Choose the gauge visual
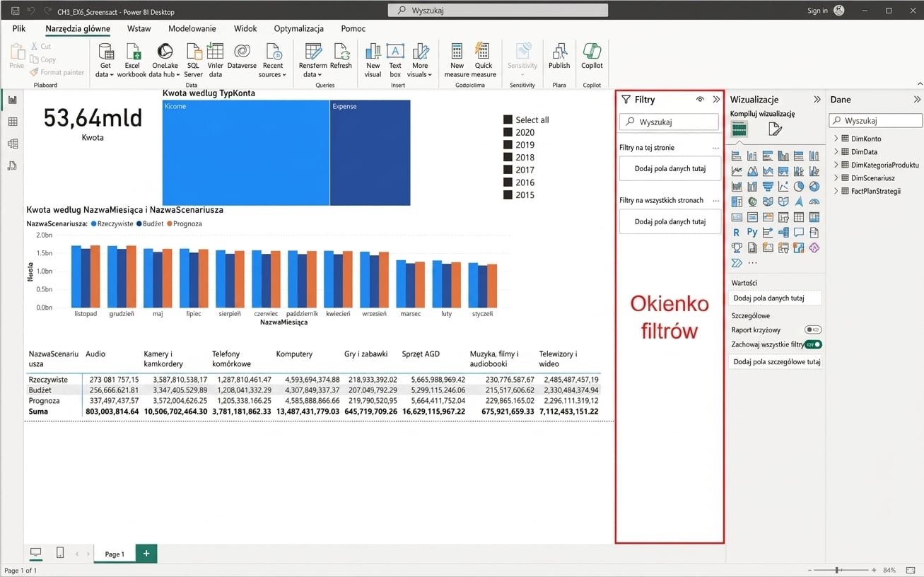The width and height of the screenshot is (924, 577). coord(814,202)
